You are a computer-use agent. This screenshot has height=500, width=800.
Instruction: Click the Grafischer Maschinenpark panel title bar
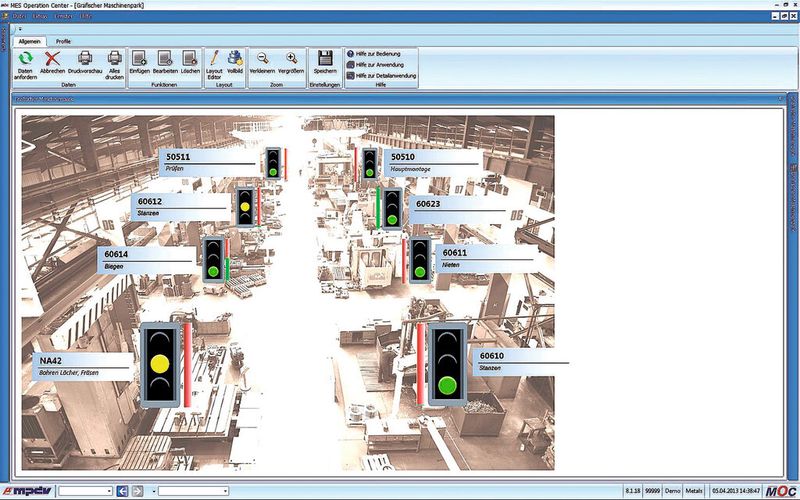coord(398,99)
